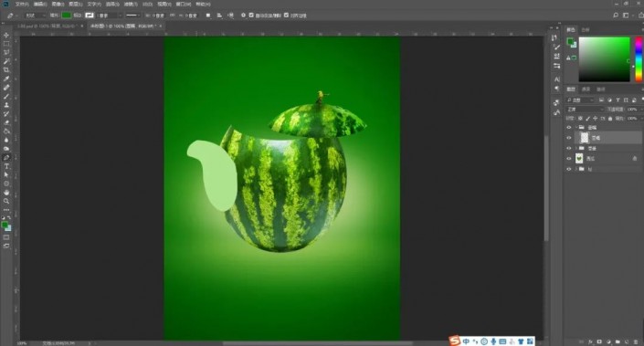This screenshot has height=346, width=644.
Task: Open the pen options gear
Action: 243,16
